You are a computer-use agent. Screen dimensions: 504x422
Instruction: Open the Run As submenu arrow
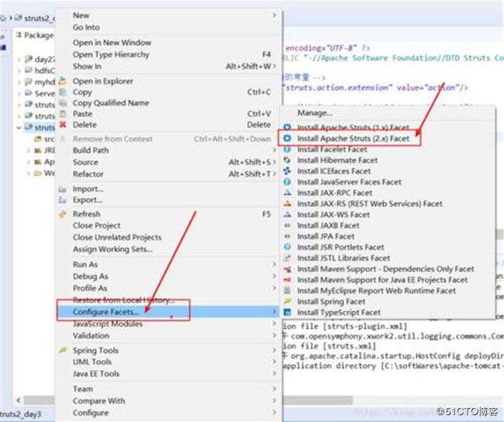[x=274, y=264]
